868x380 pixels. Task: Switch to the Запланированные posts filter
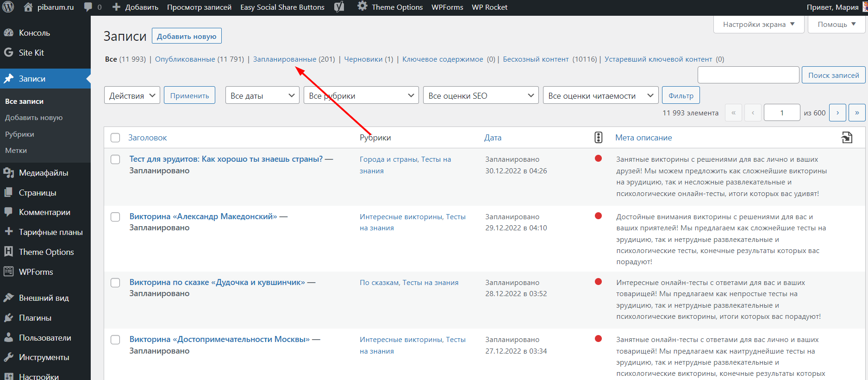tap(284, 59)
